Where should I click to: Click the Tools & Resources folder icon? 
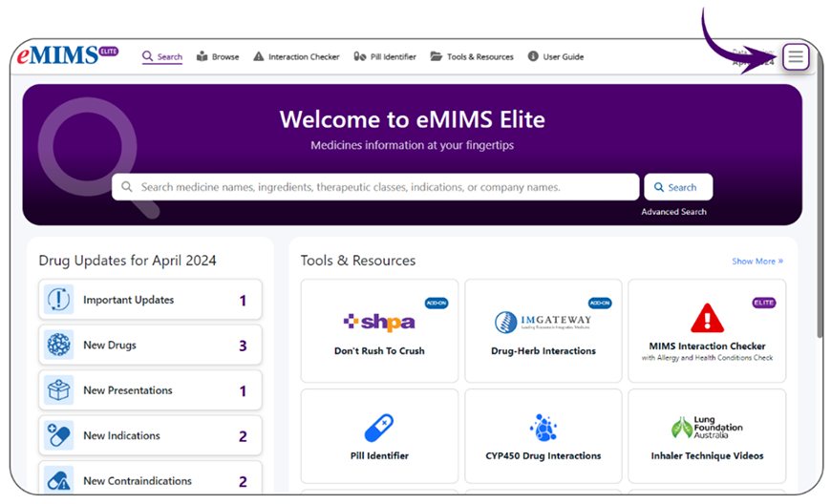(x=437, y=56)
